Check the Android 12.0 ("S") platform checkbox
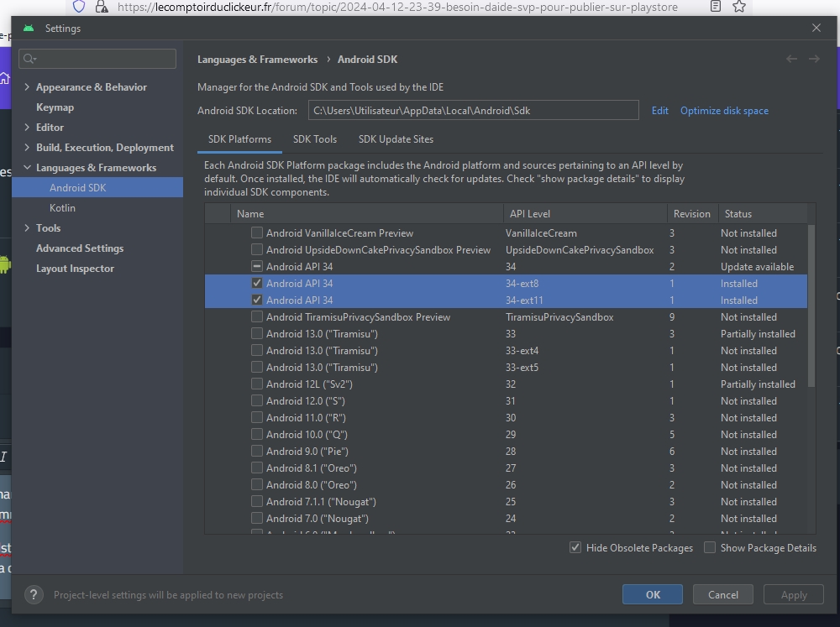The height and width of the screenshot is (627, 840). pyautogui.click(x=257, y=401)
